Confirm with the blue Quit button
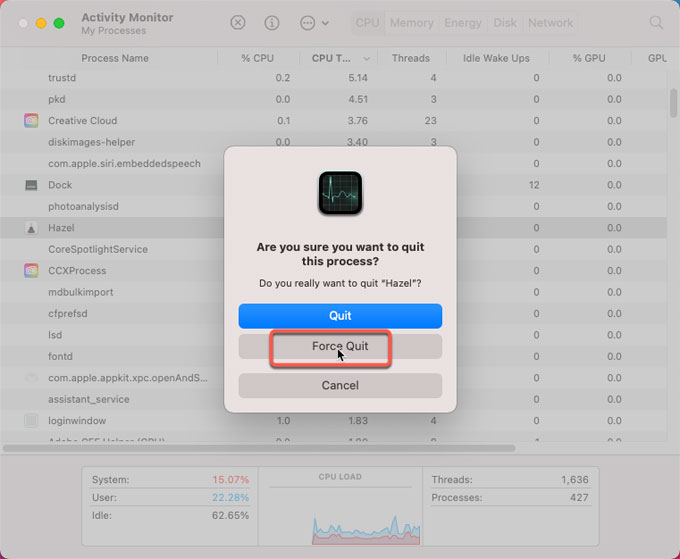This screenshot has height=559, width=680. click(340, 316)
